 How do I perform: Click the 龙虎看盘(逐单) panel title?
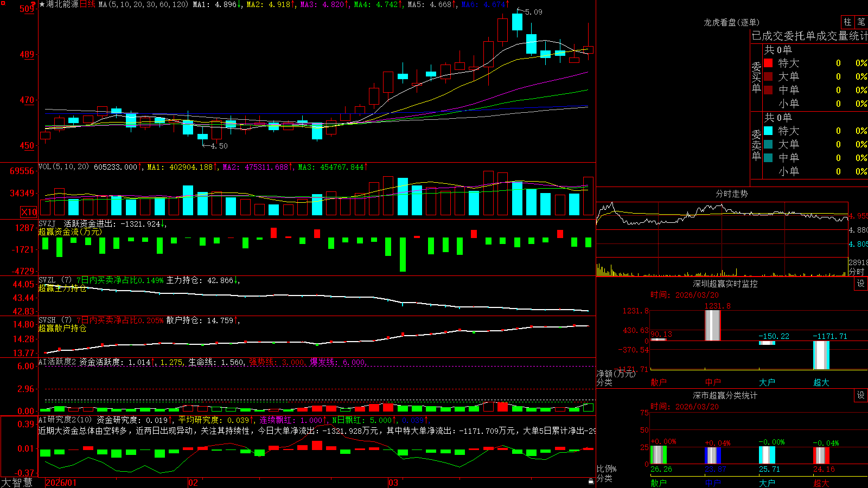click(x=731, y=22)
